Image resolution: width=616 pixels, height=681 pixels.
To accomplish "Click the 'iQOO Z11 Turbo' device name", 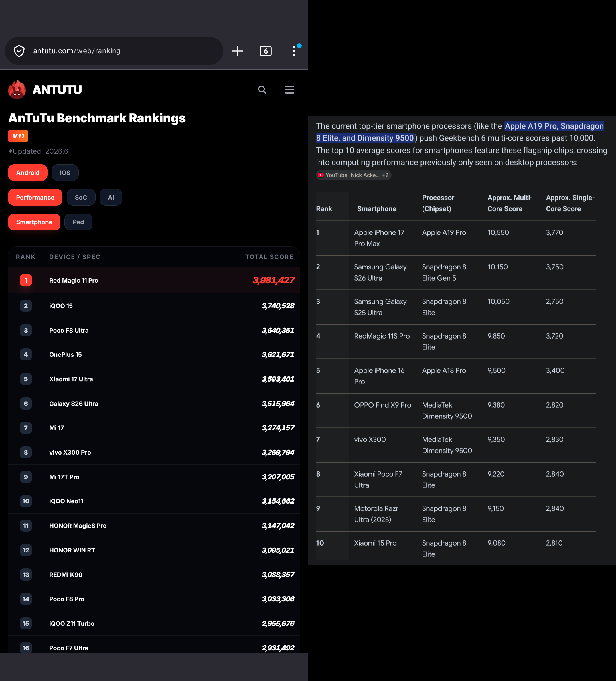I will click(72, 624).
